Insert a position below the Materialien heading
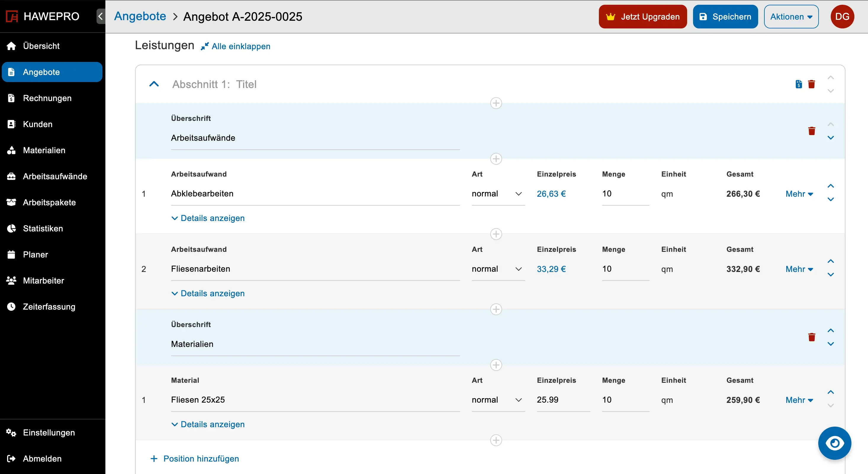 (496, 365)
